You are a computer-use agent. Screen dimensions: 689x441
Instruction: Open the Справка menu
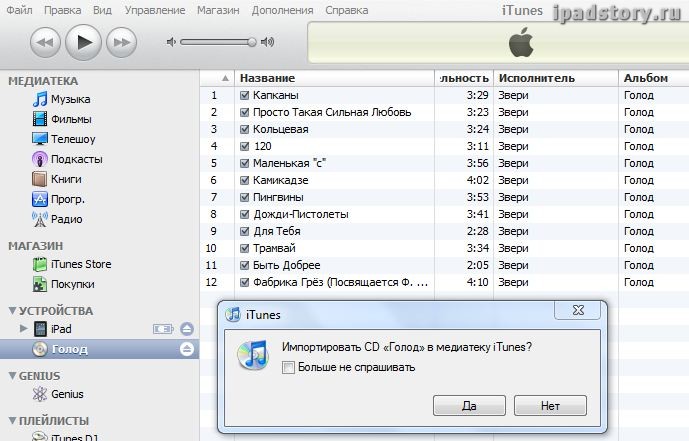point(347,10)
